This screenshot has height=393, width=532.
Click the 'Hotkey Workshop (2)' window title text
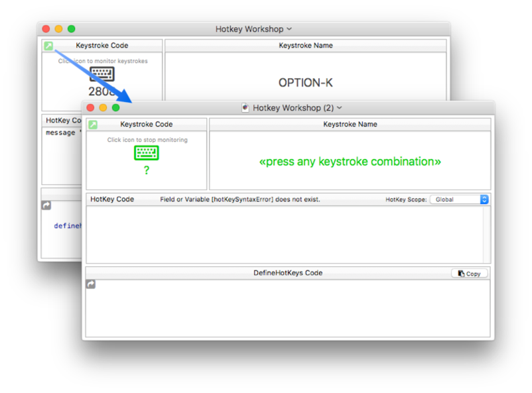pyautogui.click(x=293, y=108)
